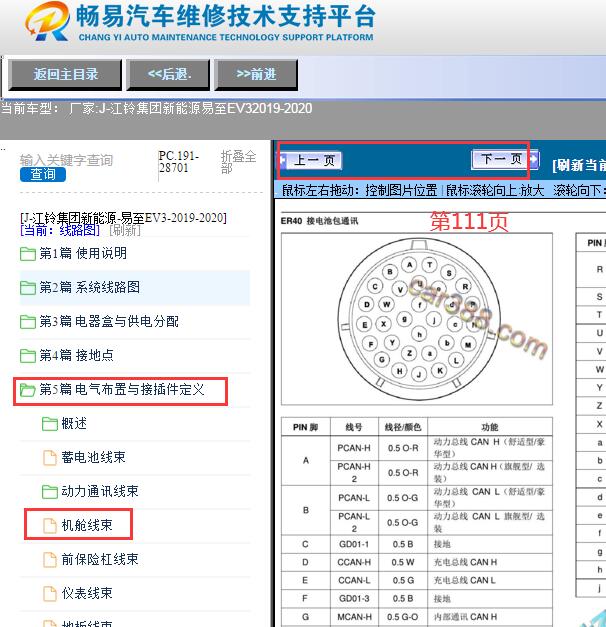This screenshot has width=606, height=627.
Task: Click folder icon next to 概述
Action: point(50,424)
